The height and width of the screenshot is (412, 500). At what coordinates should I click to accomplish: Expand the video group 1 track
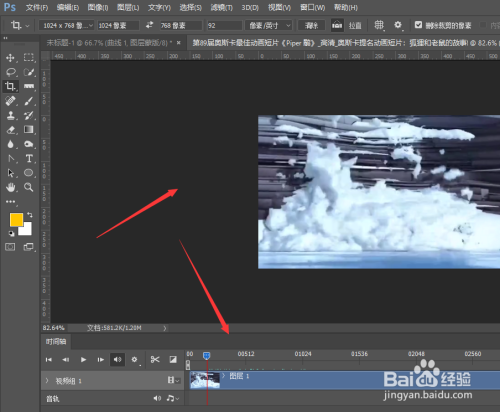coord(47,380)
